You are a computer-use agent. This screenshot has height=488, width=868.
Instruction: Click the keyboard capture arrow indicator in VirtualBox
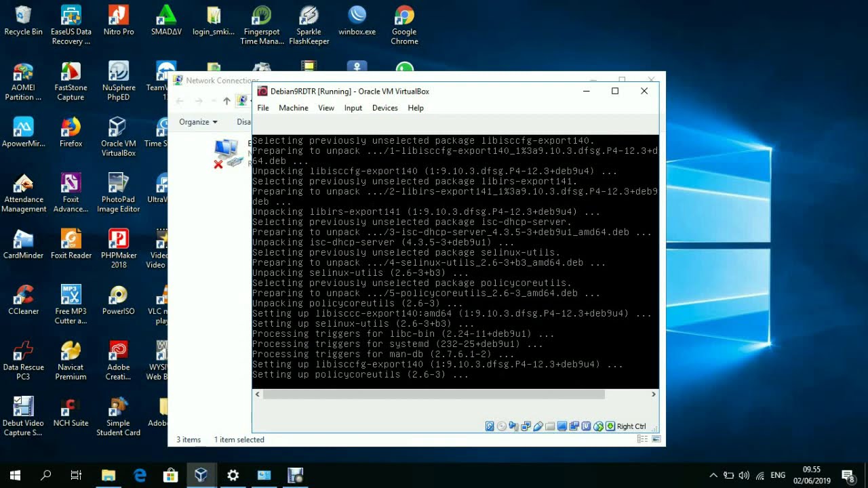pyautogui.click(x=610, y=426)
